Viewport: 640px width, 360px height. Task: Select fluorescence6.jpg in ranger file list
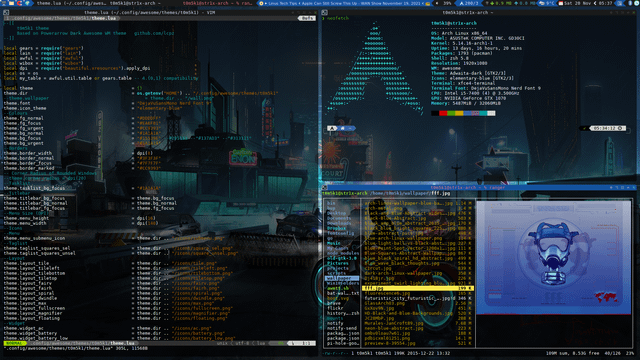coord(387,293)
